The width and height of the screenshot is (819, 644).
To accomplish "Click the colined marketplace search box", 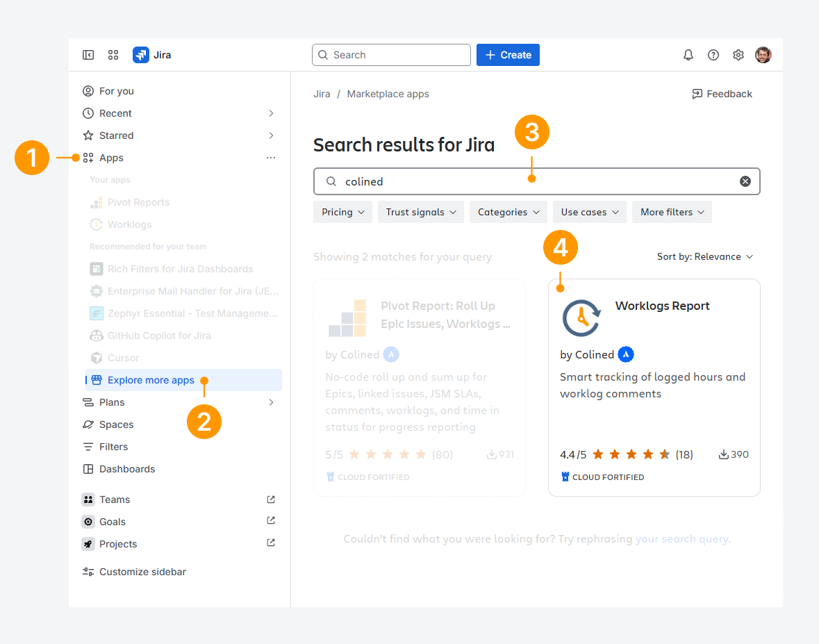I will (536, 181).
